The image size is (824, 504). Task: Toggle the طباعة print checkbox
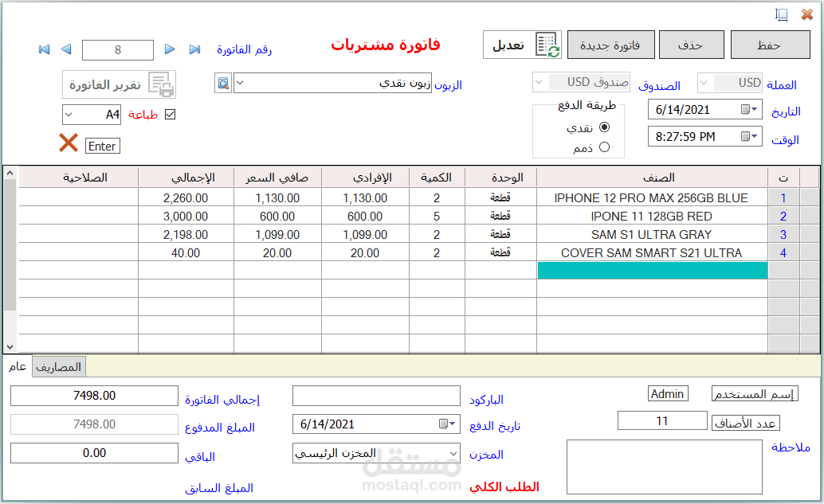point(170,115)
